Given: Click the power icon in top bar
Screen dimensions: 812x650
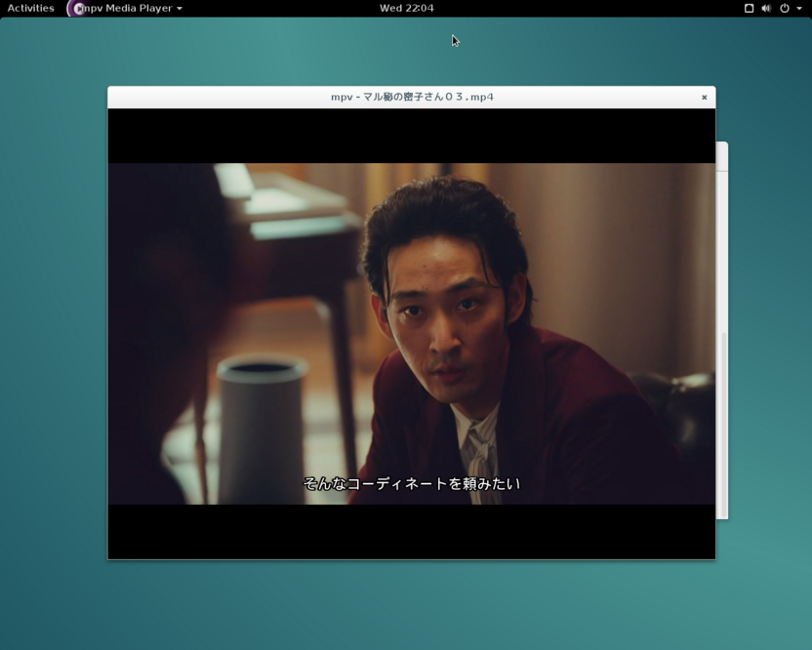Looking at the screenshot, I should 785,8.
